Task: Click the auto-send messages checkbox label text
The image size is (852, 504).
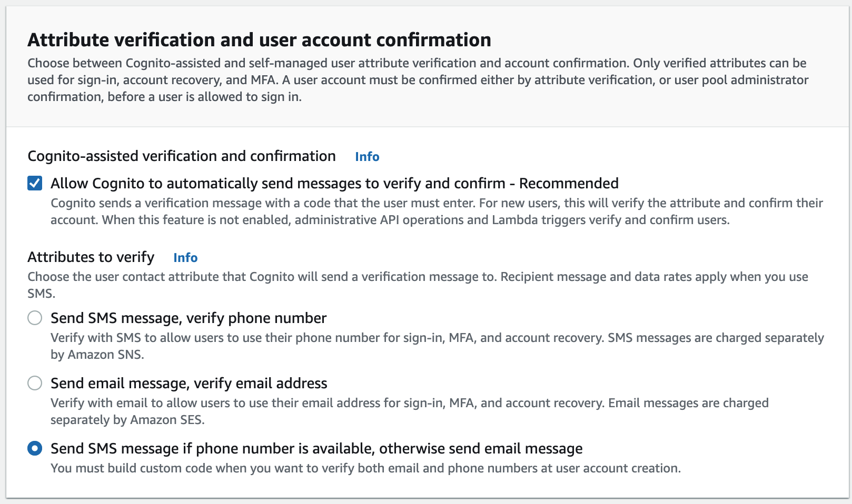Action: coord(334,184)
